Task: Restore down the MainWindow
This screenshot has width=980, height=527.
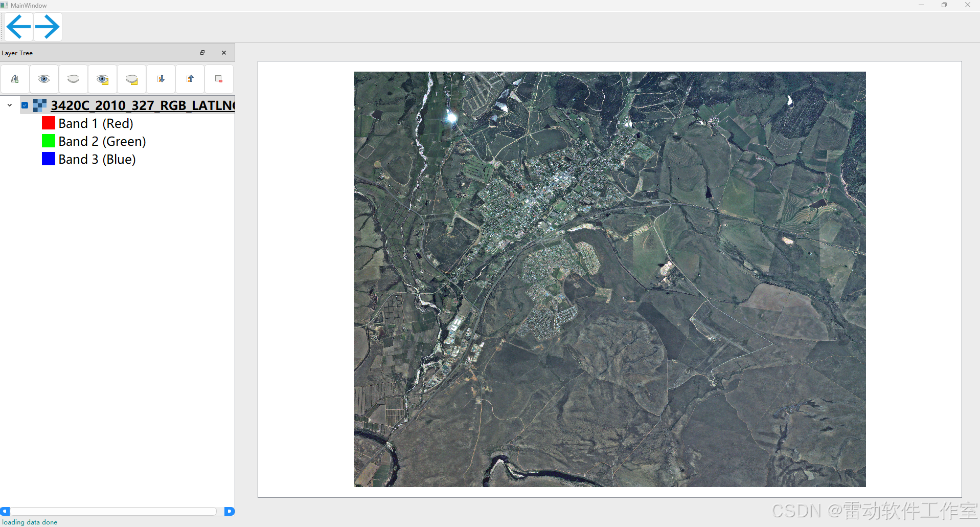Action: [944, 5]
